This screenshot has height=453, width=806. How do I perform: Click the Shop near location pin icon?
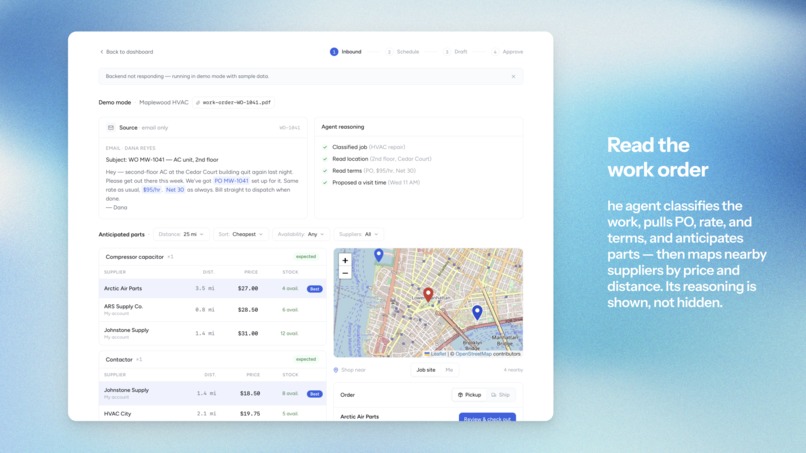(x=336, y=370)
